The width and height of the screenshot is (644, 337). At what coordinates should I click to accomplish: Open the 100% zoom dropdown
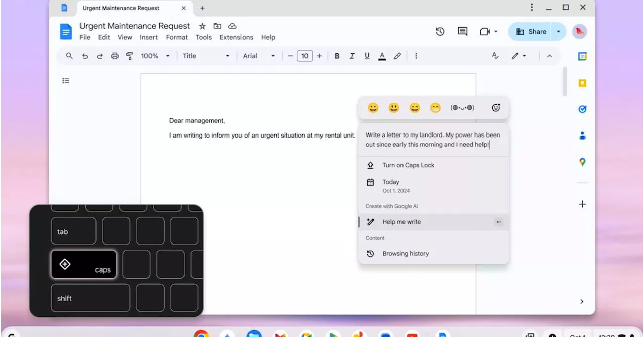[x=155, y=56]
